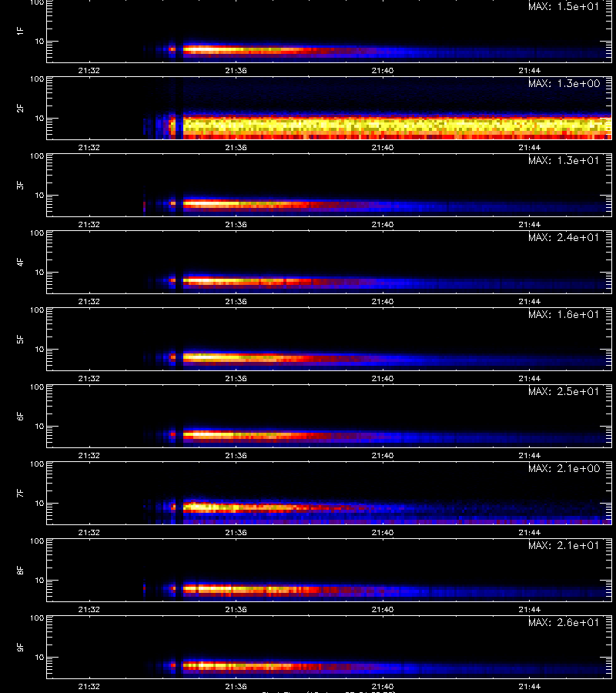Click the 21:36 tick label under panel 4F

(236, 301)
